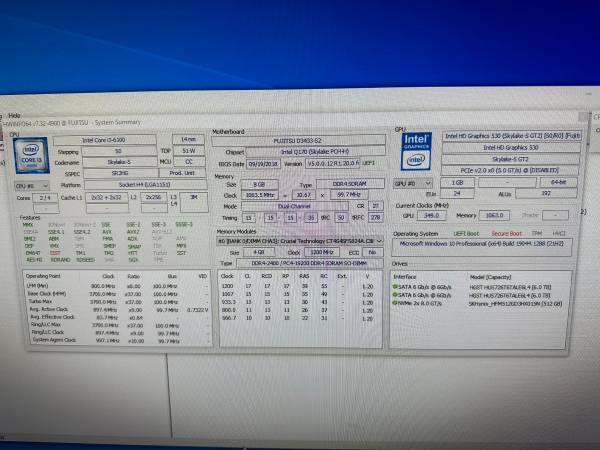This screenshot has height=450, width=600.
Task: Click the SR2HG SSPEC value
Action: (x=120, y=173)
